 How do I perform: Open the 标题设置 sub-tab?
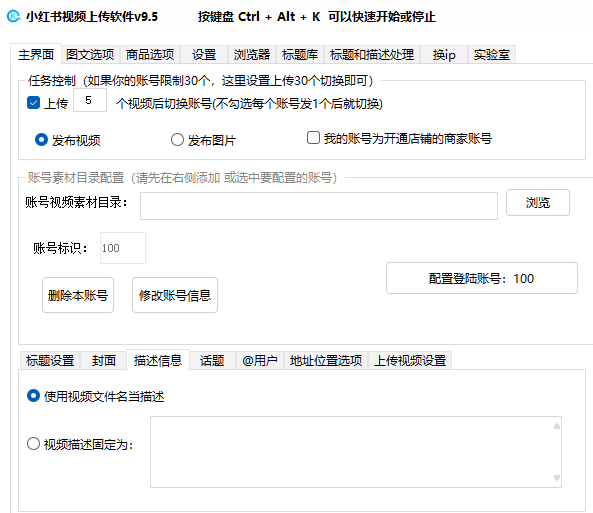(x=50, y=361)
